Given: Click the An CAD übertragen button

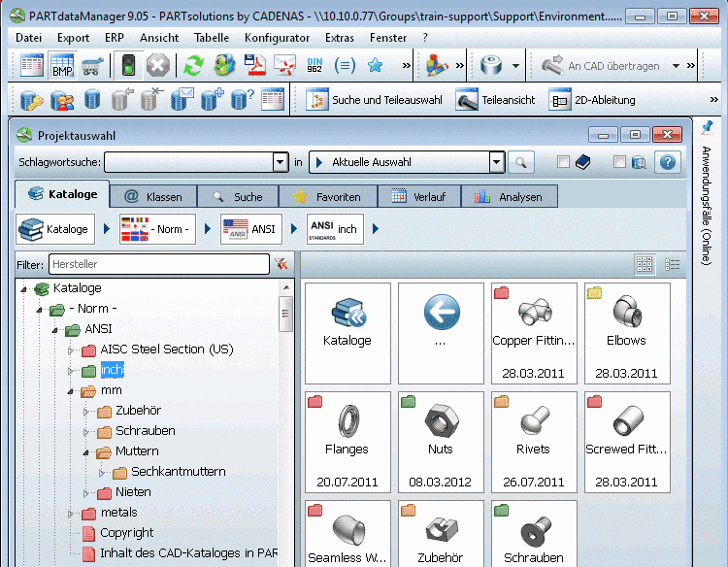Looking at the screenshot, I should pos(601,66).
